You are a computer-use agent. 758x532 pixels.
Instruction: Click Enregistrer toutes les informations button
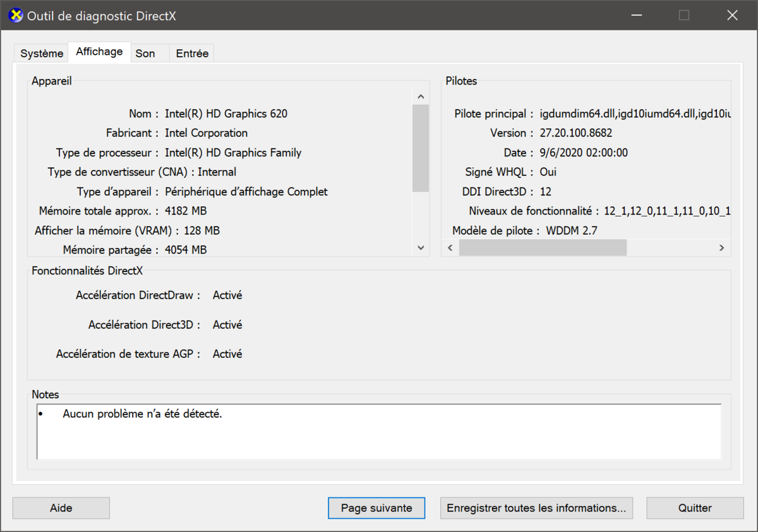536,508
